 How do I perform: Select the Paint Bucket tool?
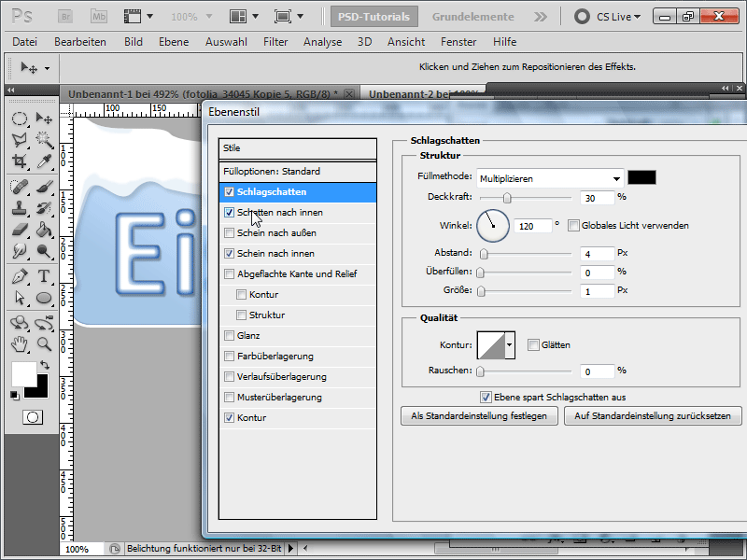(44, 230)
